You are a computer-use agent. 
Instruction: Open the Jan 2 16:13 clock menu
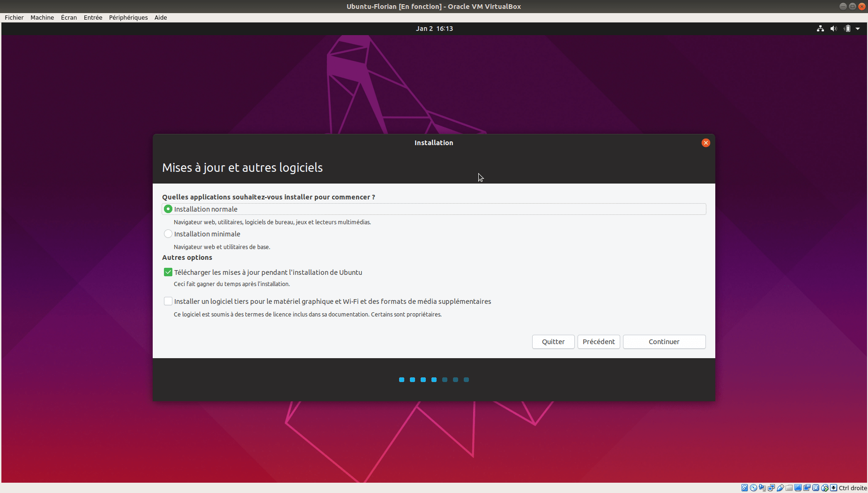[x=434, y=29]
